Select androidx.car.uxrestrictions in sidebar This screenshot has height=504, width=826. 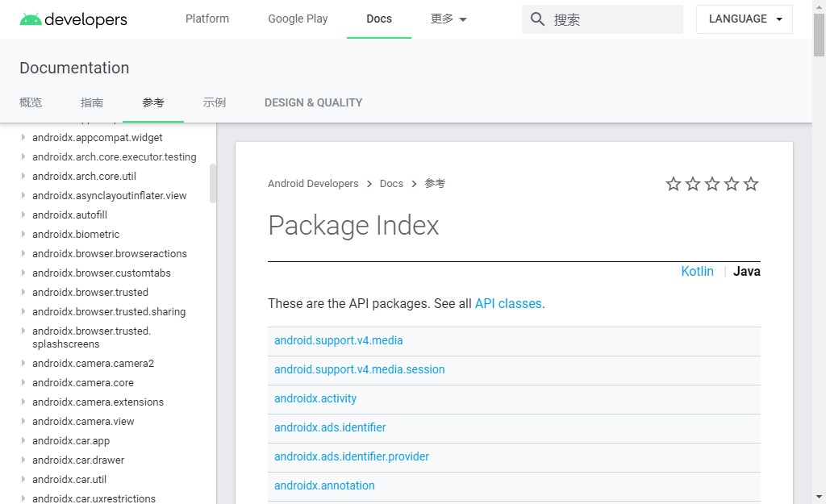pyautogui.click(x=94, y=498)
